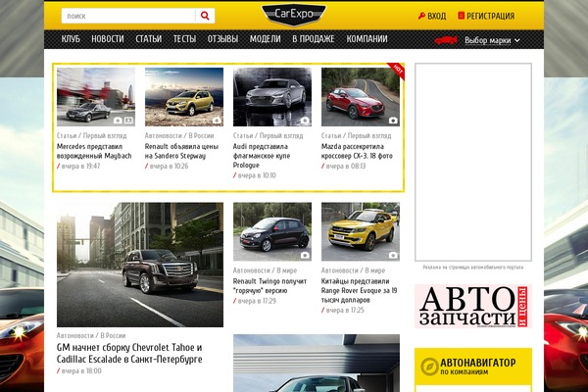Click timestamp вчера в 18:00

(x=81, y=370)
